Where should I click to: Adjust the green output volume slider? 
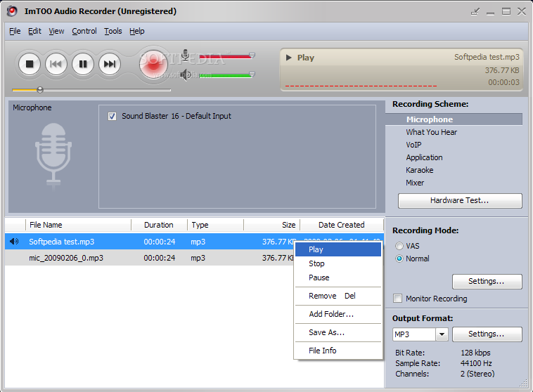[226, 74]
